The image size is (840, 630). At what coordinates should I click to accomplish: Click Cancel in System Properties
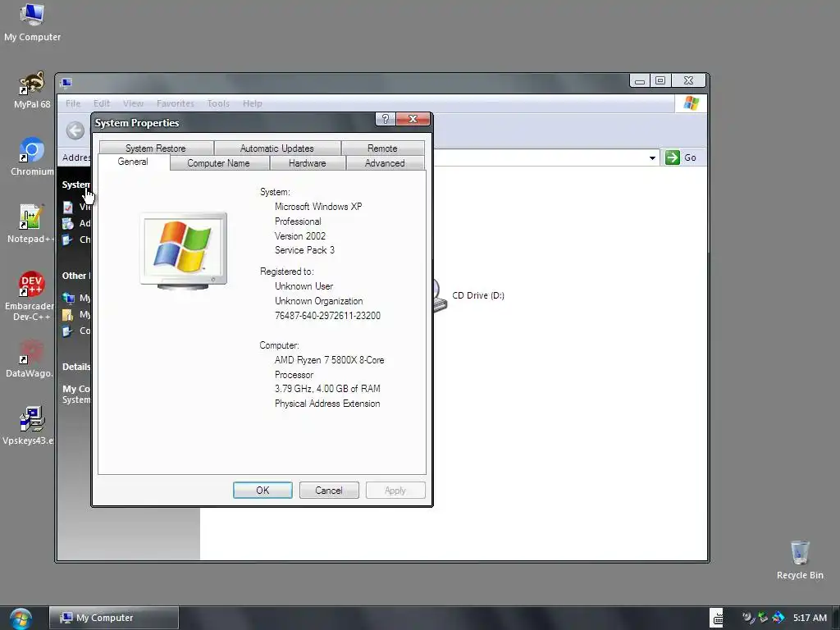(329, 491)
